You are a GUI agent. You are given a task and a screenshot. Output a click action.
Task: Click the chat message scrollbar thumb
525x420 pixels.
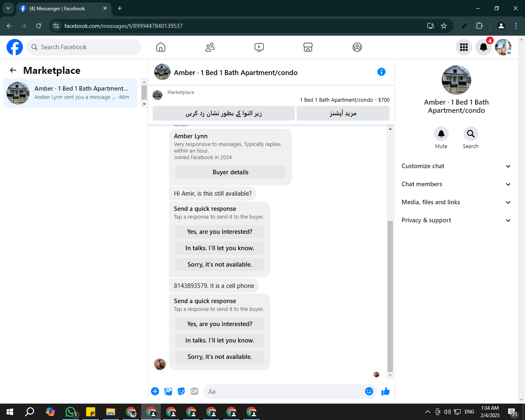[x=390, y=296]
